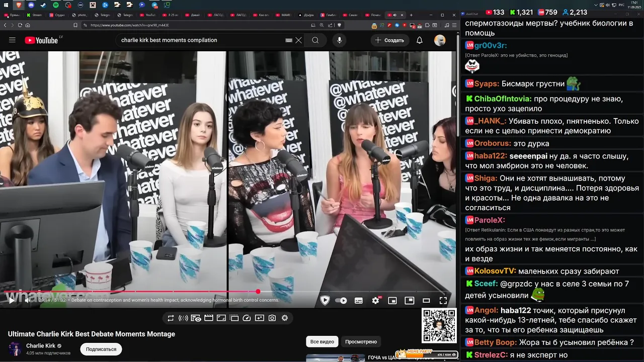Open the video player settings gear
Viewport: 644px width, 362px height.
pyautogui.click(x=375, y=301)
